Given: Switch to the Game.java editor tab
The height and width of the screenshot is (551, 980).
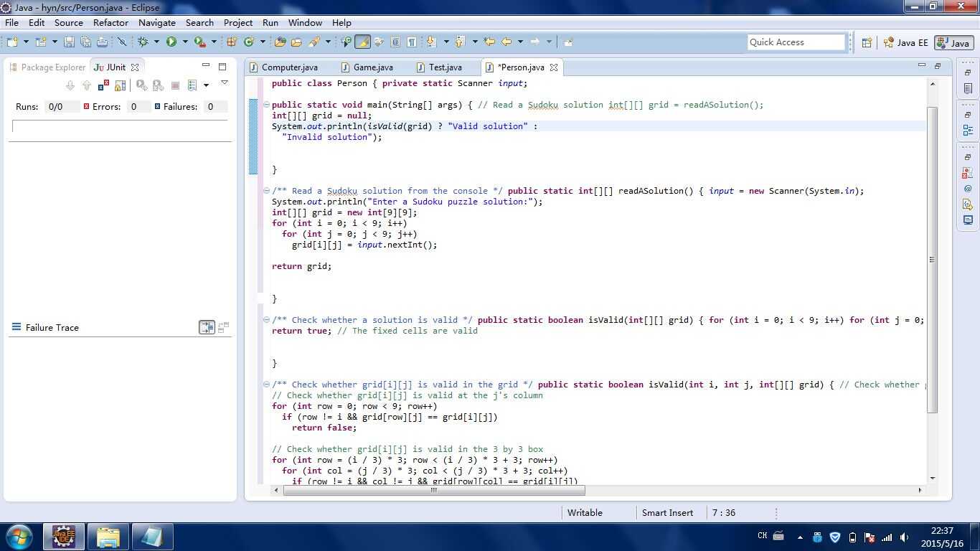Looking at the screenshot, I should 367,67.
